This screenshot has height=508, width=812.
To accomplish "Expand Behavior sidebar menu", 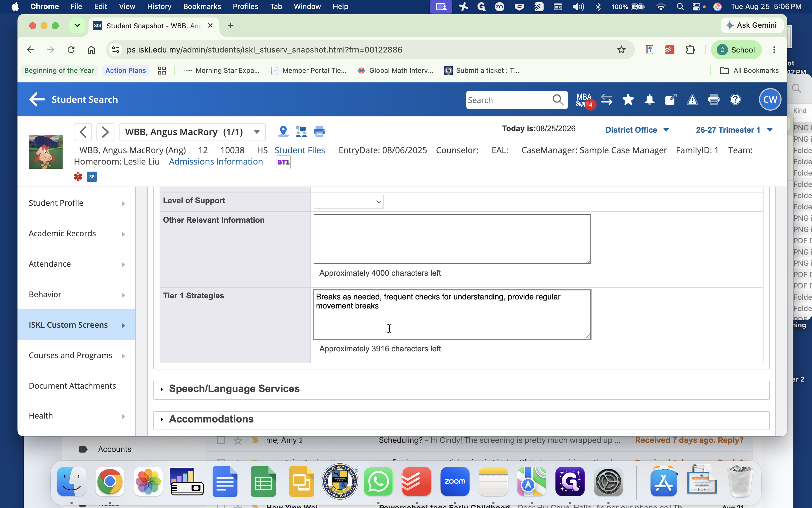I will coord(76,294).
